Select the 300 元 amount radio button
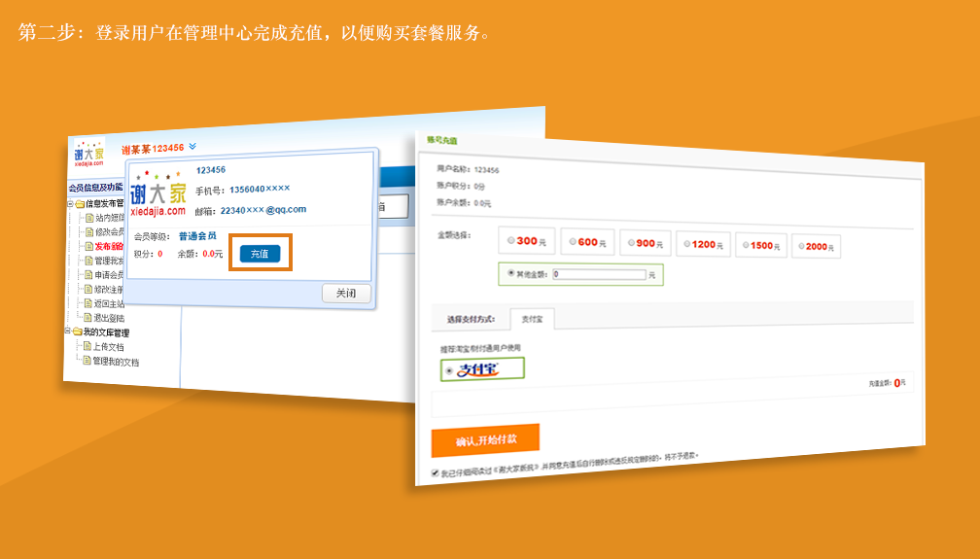980x559 pixels. [x=510, y=241]
